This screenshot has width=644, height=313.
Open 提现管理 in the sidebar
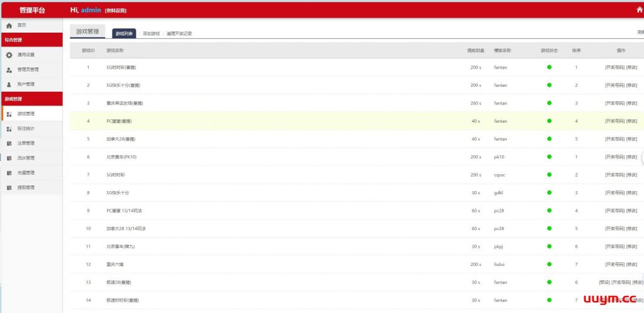pos(26,187)
